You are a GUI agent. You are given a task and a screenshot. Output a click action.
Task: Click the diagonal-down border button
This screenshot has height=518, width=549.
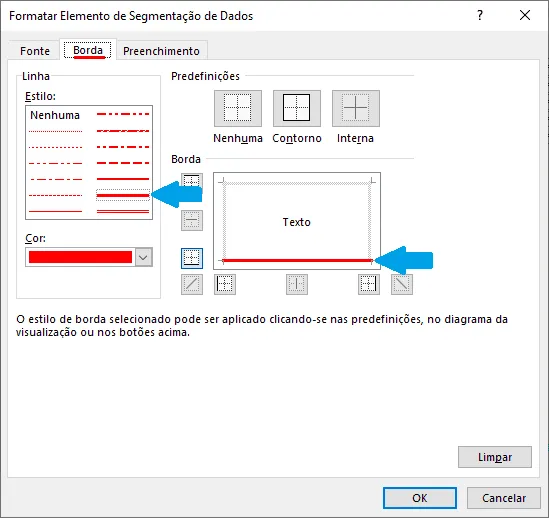point(402,284)
